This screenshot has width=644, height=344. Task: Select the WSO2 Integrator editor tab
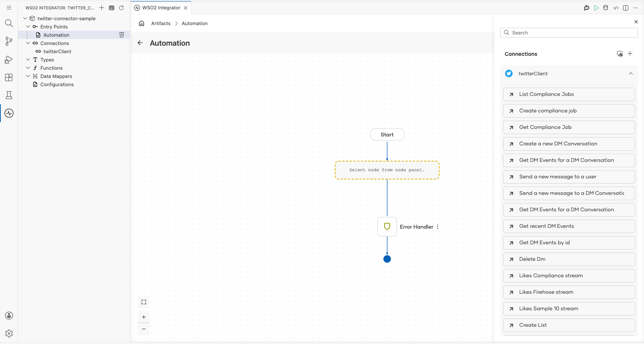161,8
